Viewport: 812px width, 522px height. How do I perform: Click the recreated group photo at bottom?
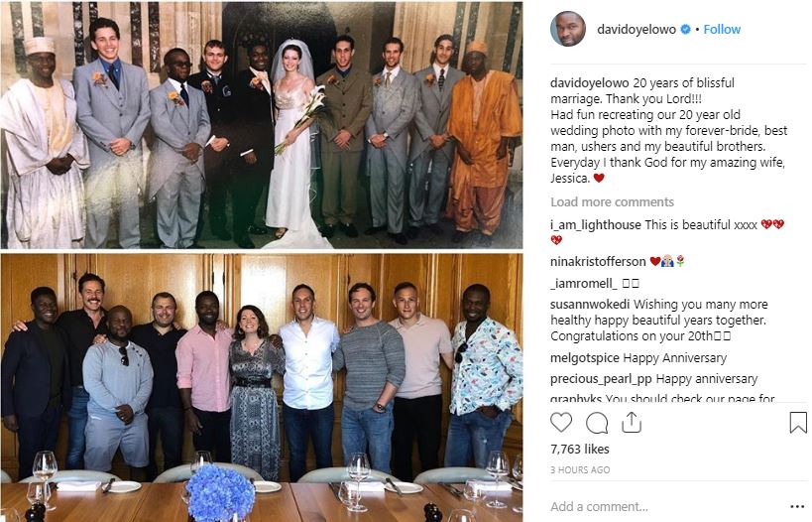point(262,388)
